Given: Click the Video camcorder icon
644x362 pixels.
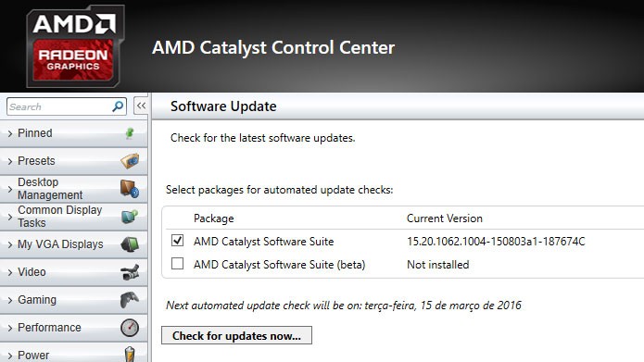Looking at the screenshot, I should (130, 272).
